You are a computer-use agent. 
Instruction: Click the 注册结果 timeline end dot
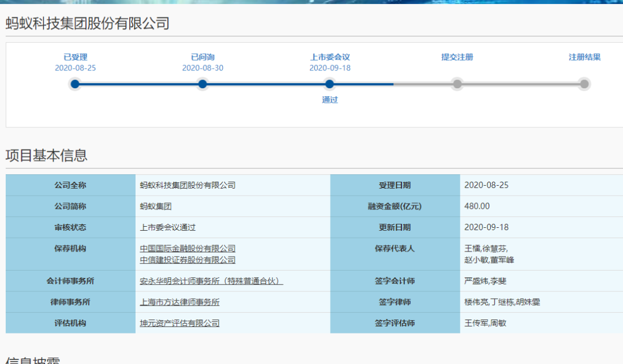(584, 84)
